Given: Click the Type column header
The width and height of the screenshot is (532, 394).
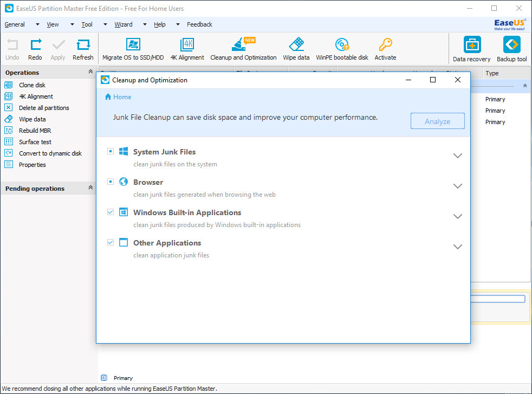Looking at the screenshot, I should coord(506,73).
